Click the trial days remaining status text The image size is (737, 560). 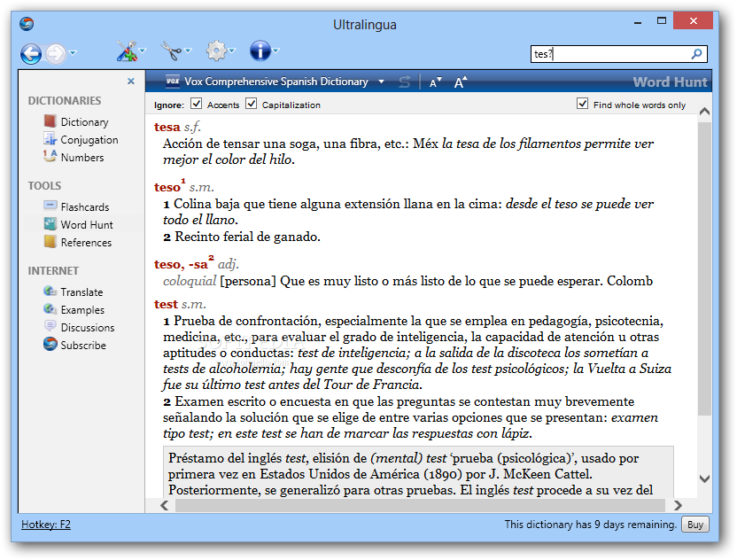591,525
